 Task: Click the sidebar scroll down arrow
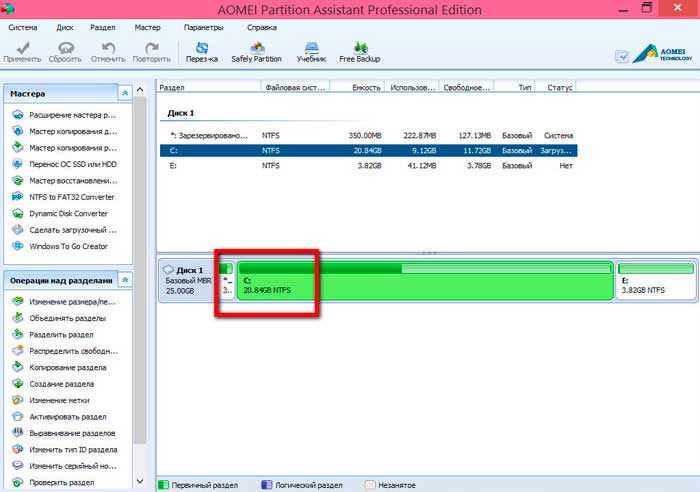pos(140,481)
